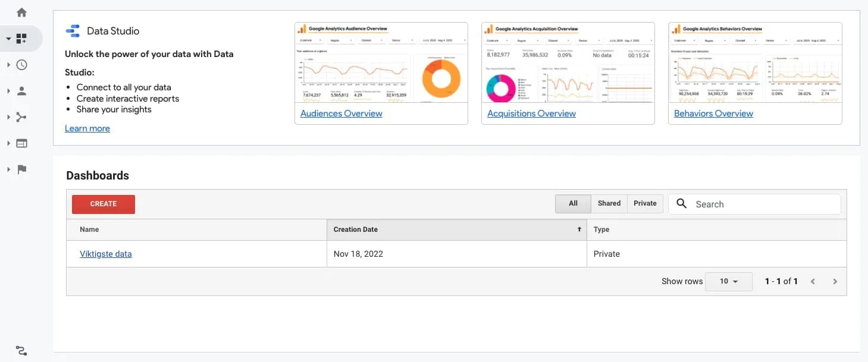Open the Audience person icon

pyautogui.click(x=22, y=92)
